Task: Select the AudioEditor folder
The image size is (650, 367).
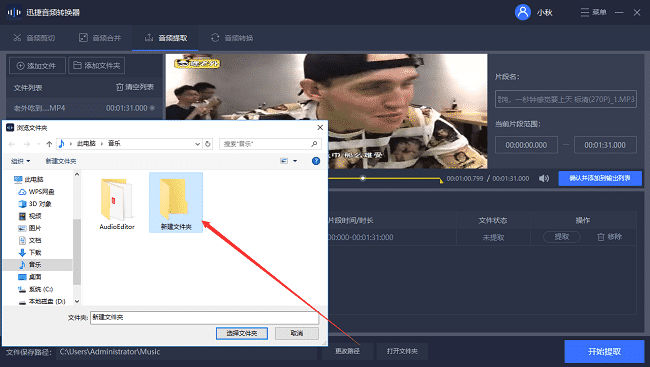Action: point(117,204)
